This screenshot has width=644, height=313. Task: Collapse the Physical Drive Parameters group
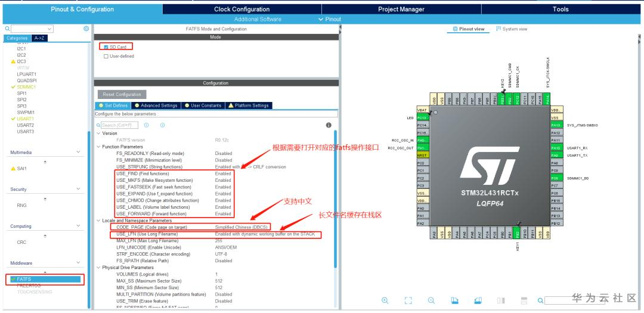[98, 268]
